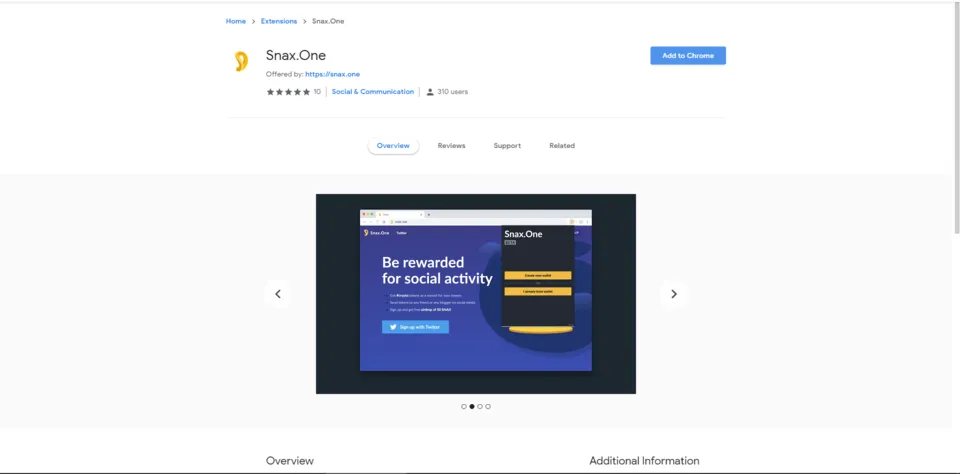Select third carousel dot

pyautogui.click(x=480, y=407)
